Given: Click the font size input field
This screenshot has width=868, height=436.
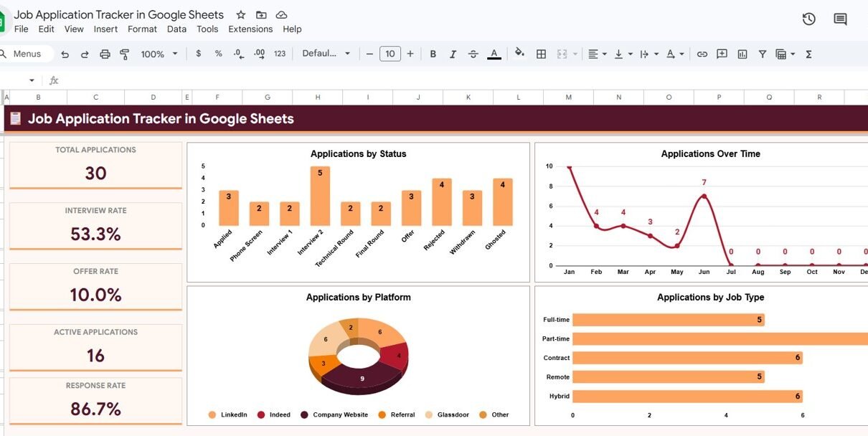Looking at the screenshot, I should (390, 54).
